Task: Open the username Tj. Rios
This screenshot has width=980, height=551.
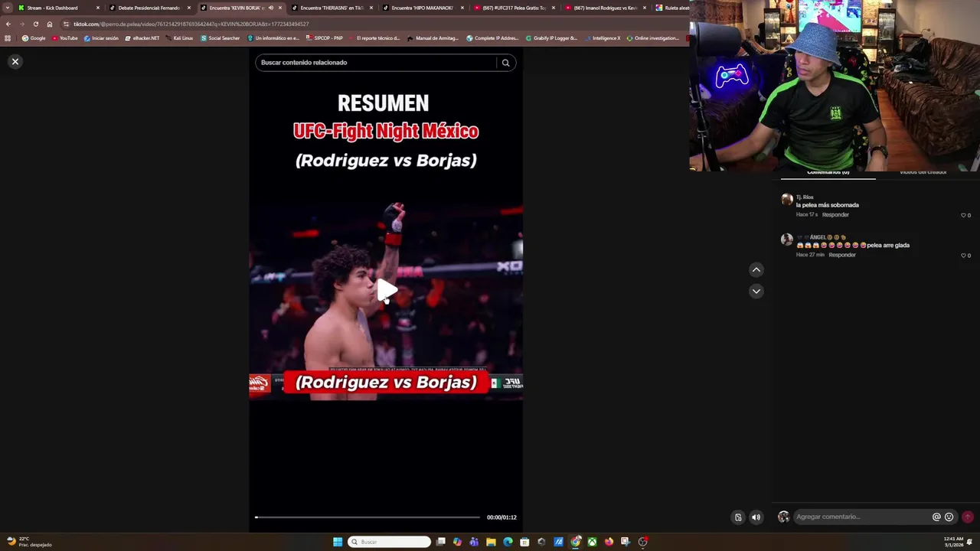Action: click(x=805, y=197)
